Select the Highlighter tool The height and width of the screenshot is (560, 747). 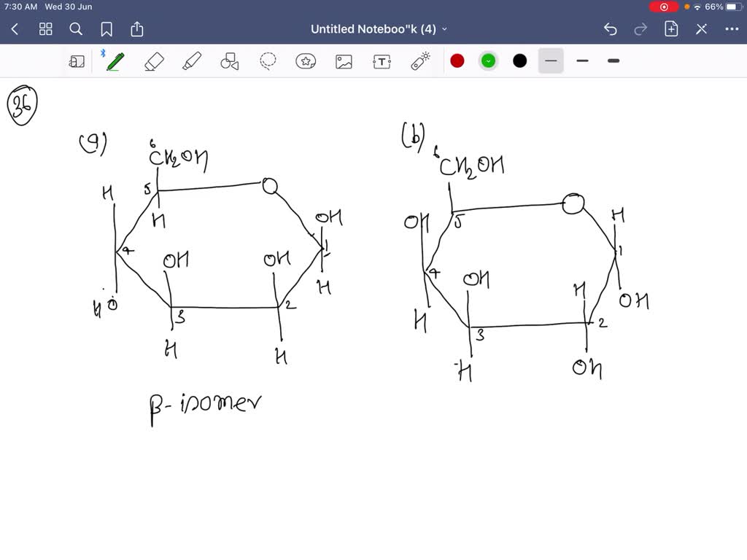[192, 61]
